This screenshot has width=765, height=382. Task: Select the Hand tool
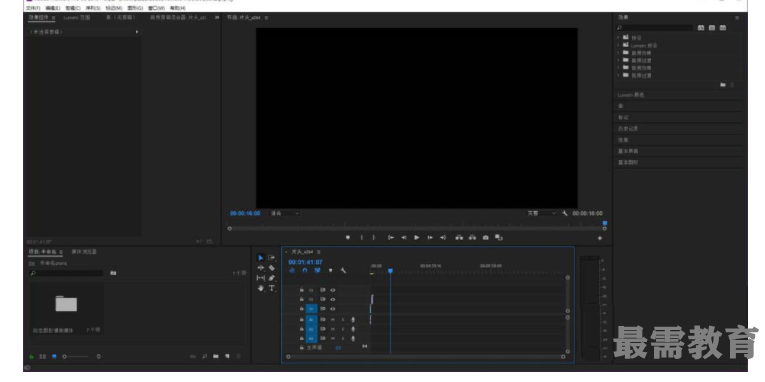tap(261, 288)
